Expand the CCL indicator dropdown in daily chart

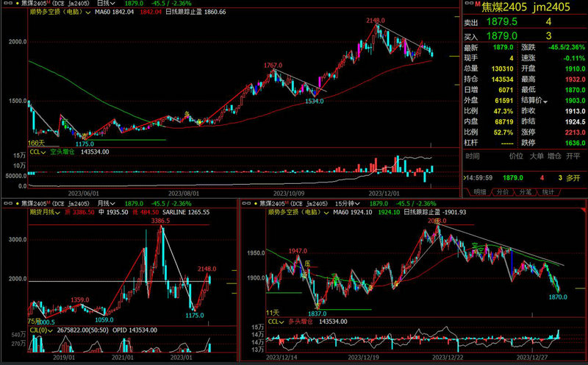[x=44, y=152]
